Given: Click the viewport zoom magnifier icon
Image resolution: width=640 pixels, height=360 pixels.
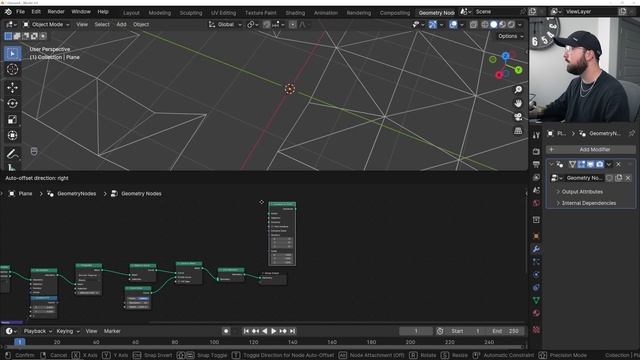Looking at the screenshot, I should tap(518, 89).
